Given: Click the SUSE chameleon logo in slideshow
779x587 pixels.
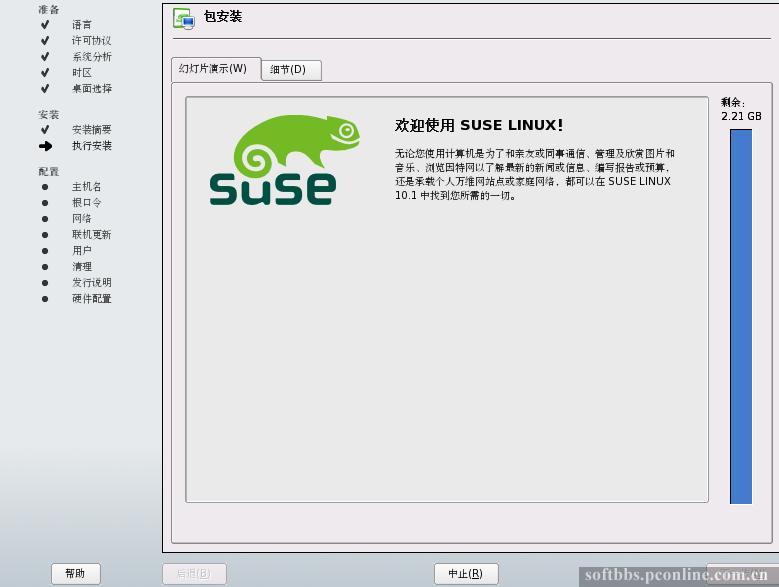Looking at the screenshot, I should coord(285,159).
